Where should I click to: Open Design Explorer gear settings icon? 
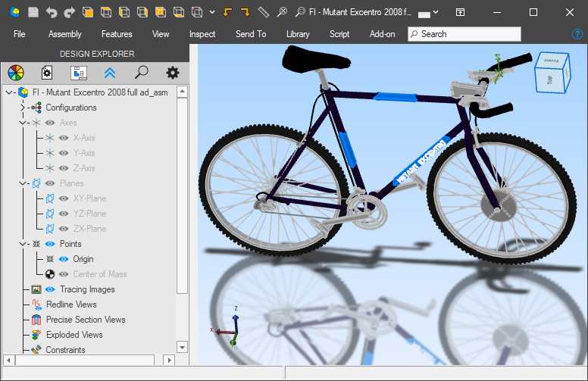[x=173, y=73]
